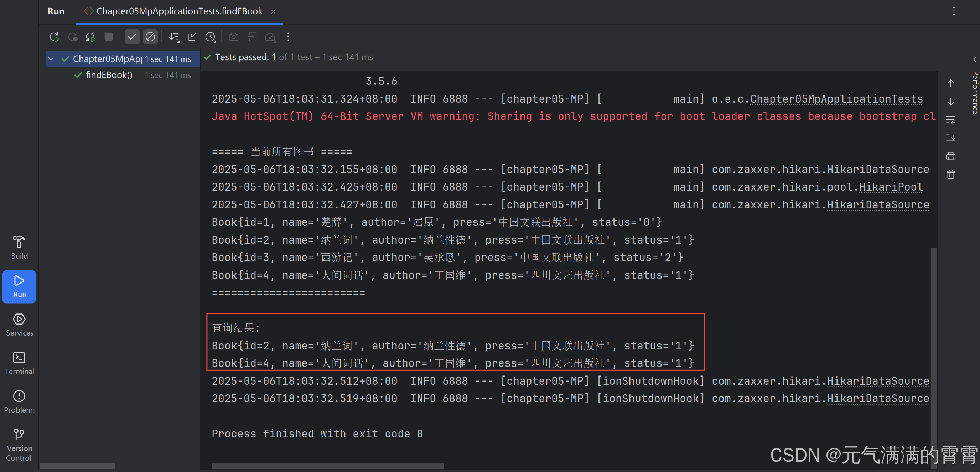980x472 pixels.
Task: Open the Services tool window
Action: tap(19, 325)
